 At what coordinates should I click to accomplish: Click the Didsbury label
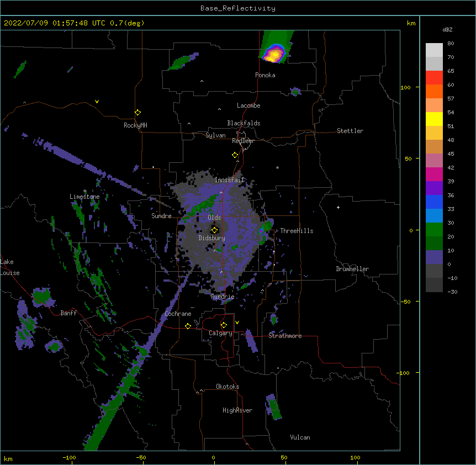coord(211,238)
